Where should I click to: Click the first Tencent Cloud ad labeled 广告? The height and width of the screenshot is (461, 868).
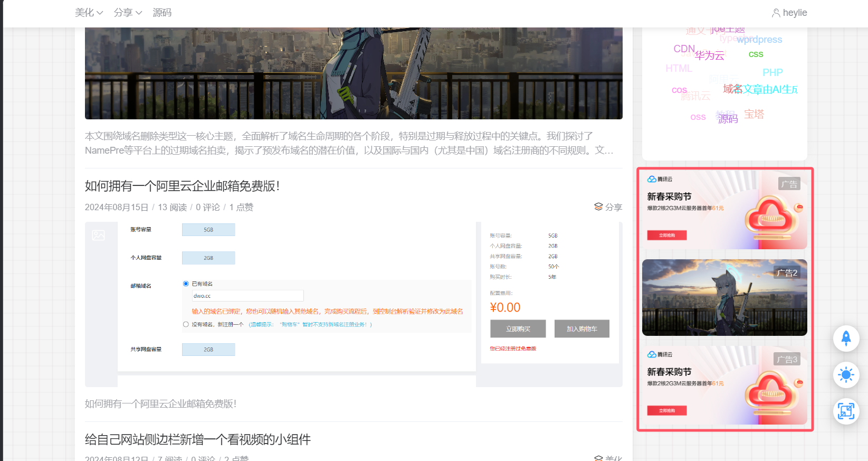[724, 210]
